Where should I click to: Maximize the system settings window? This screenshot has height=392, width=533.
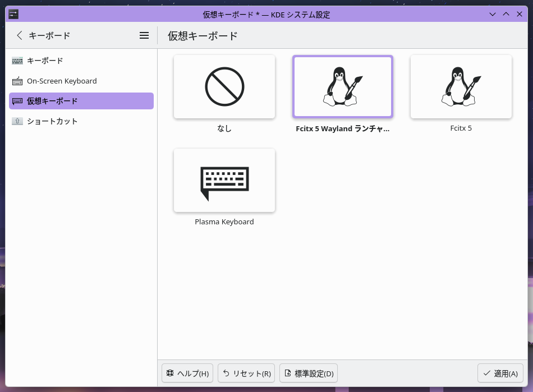pos(506,14)
